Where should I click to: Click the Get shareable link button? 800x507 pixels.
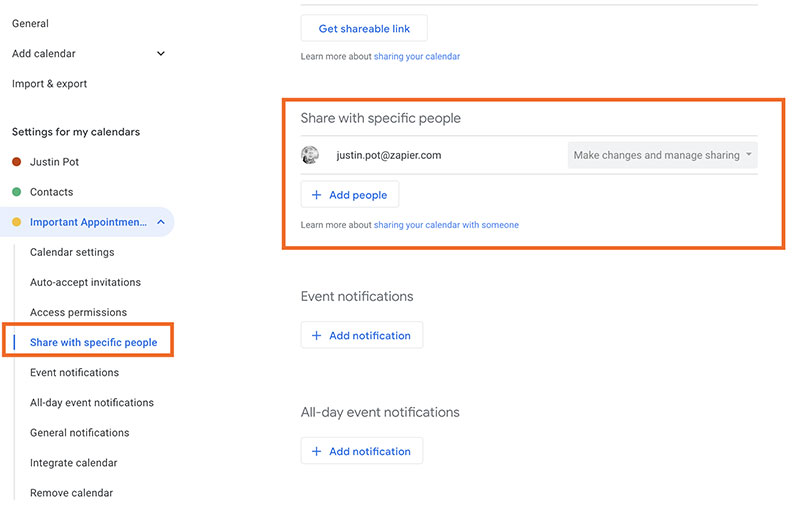pos(364,29)
